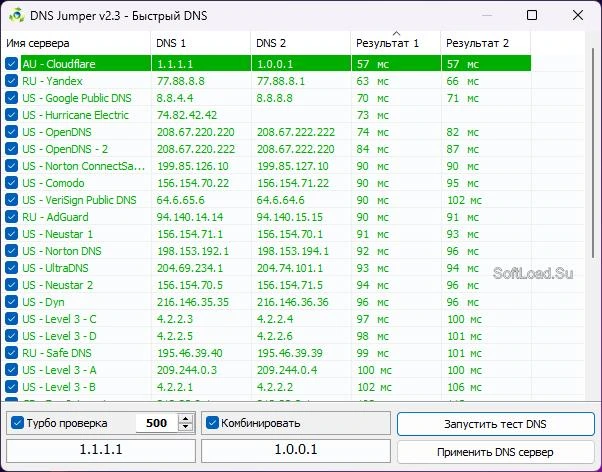Click DNS 2 address 209.244.0.4
The image size is (602, 472).
click(x=287, y=370)
